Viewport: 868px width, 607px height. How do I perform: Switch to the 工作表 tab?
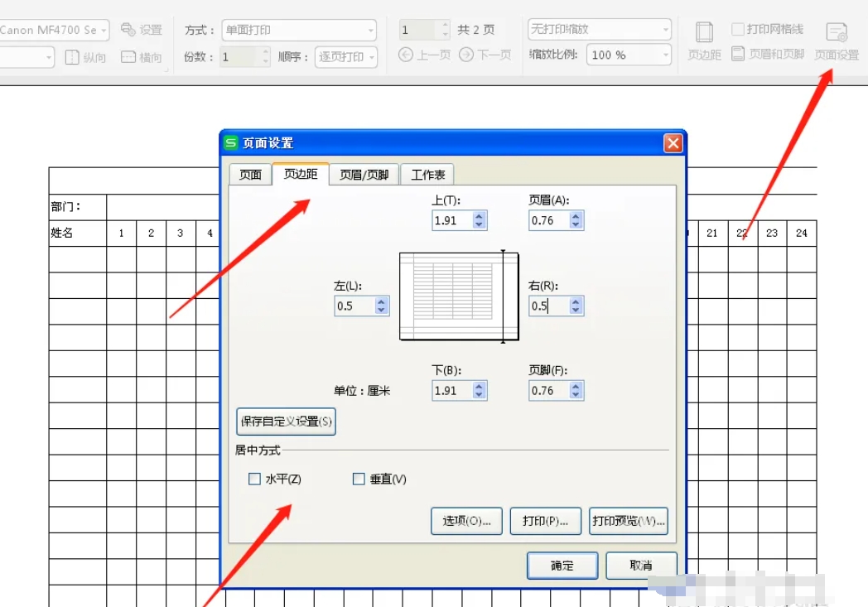[427, 174]
